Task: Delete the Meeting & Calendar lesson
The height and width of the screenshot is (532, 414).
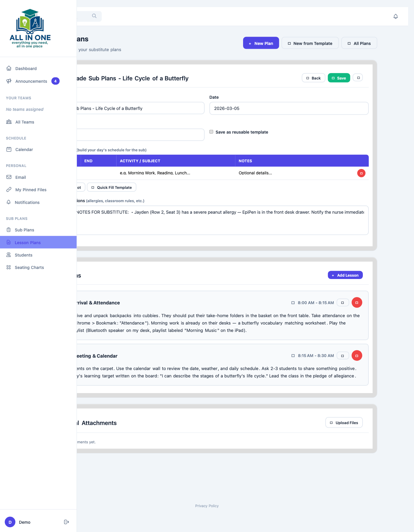Action: click(x=357, y=356)
